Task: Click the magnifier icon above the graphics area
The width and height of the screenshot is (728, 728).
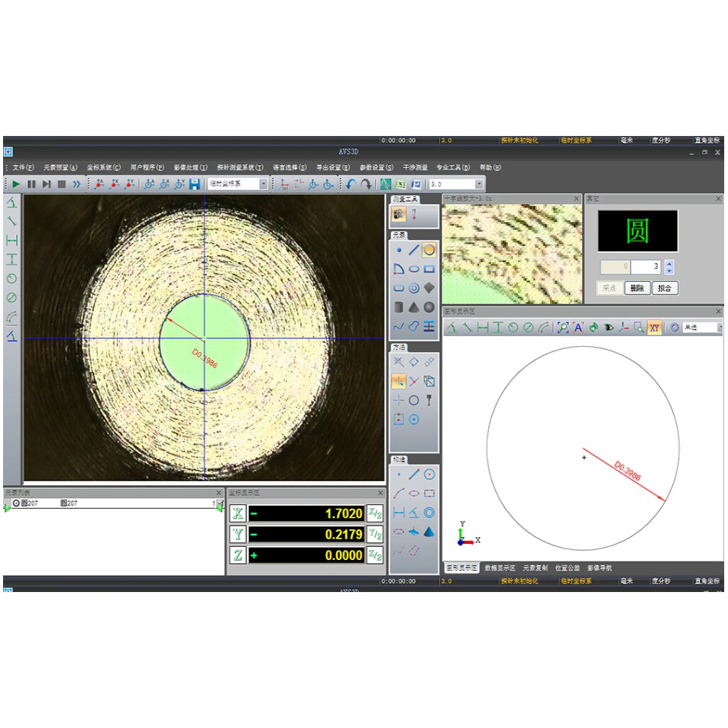Action: click(562, 327)
